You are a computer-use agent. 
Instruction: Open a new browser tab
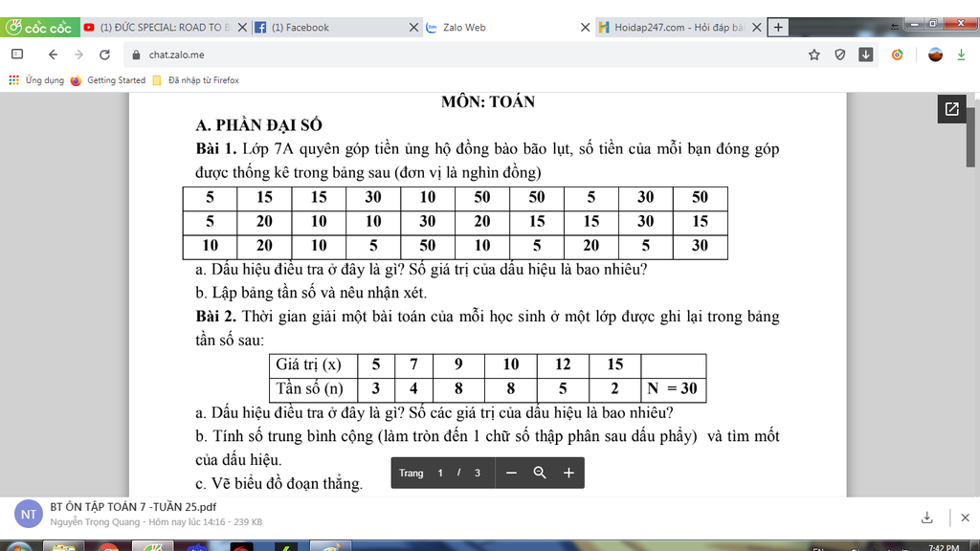coord(778,28)
